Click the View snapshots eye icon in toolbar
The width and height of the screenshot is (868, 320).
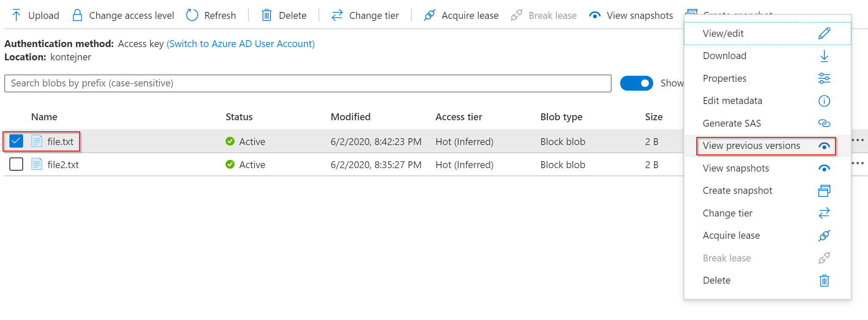(x=595, y=15)
